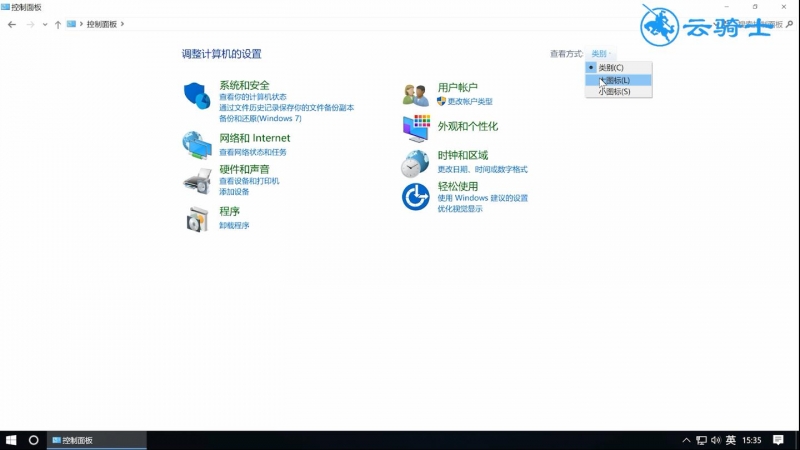
Task: Open the Appearance and Personalization monitor icon
Action: pyautogui.click(x=416, y=128)
